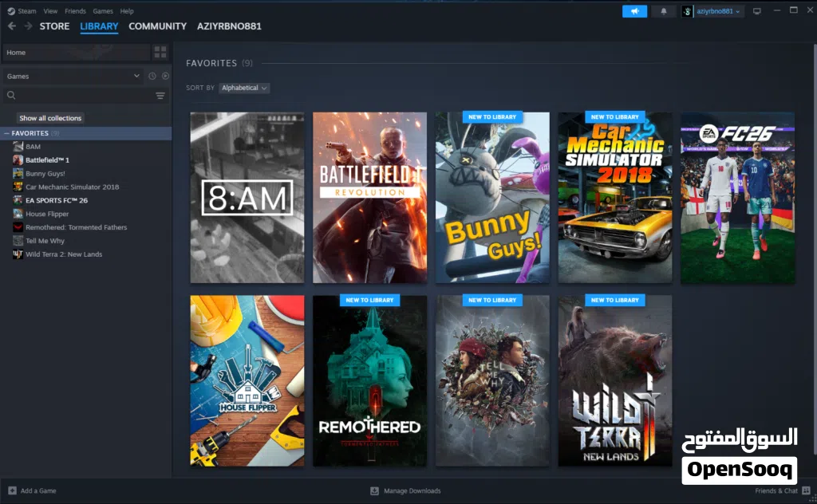Click Car Mechanic Simulator sidebar icon
This screenshot has width=817, height=504.
[x=18, y=187]
